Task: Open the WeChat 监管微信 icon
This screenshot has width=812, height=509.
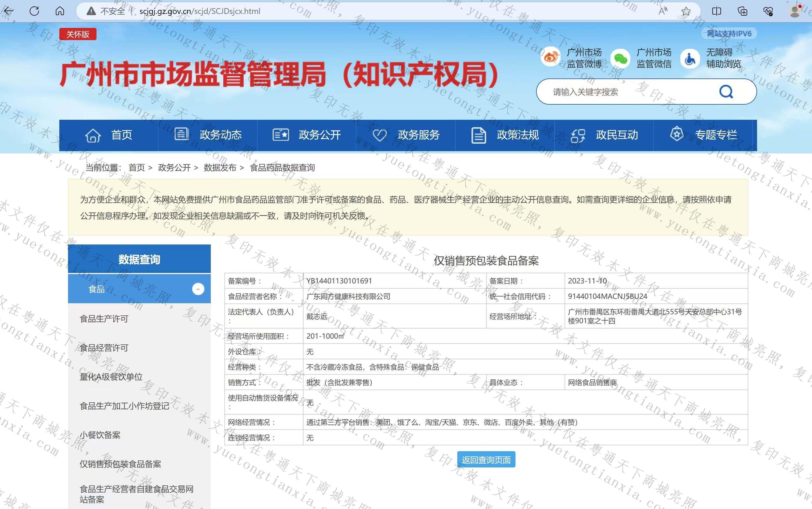Action: [620, 59]
